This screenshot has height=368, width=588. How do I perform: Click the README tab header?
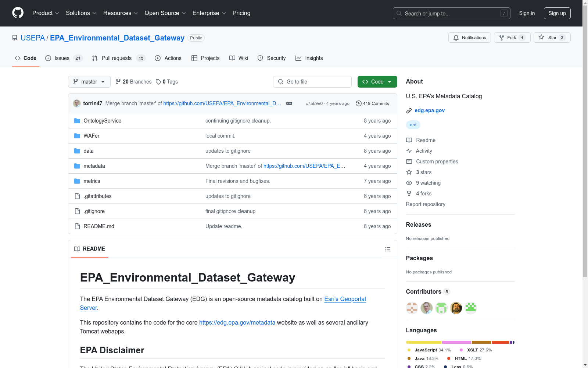coord(90,249)
